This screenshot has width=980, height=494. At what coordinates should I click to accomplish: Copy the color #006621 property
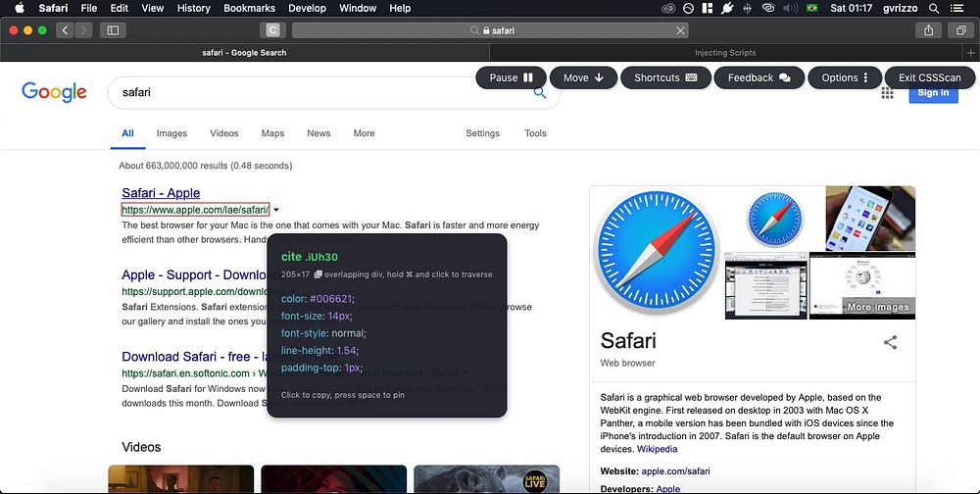pos(318,299)
